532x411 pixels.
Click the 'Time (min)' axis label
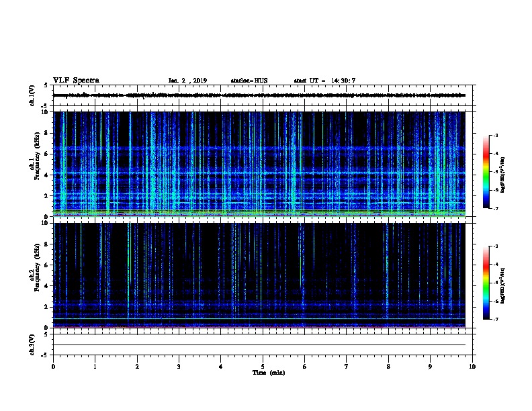pos(269,373)
